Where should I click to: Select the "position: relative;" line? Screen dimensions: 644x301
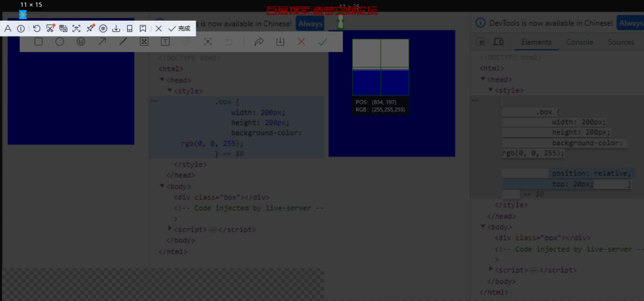tap(591, 173)
